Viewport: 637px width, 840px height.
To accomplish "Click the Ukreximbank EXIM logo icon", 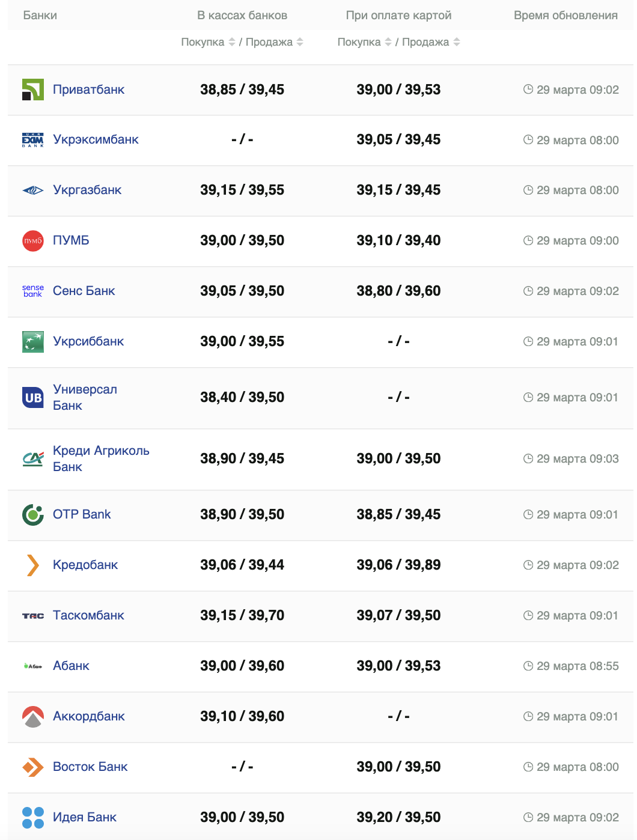I will (x=33, y=140).
